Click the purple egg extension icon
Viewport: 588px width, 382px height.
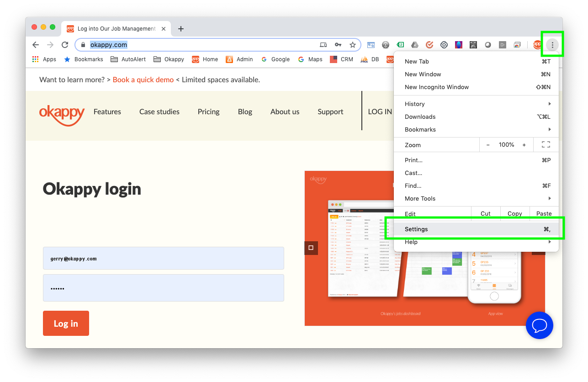click(458, 45)
